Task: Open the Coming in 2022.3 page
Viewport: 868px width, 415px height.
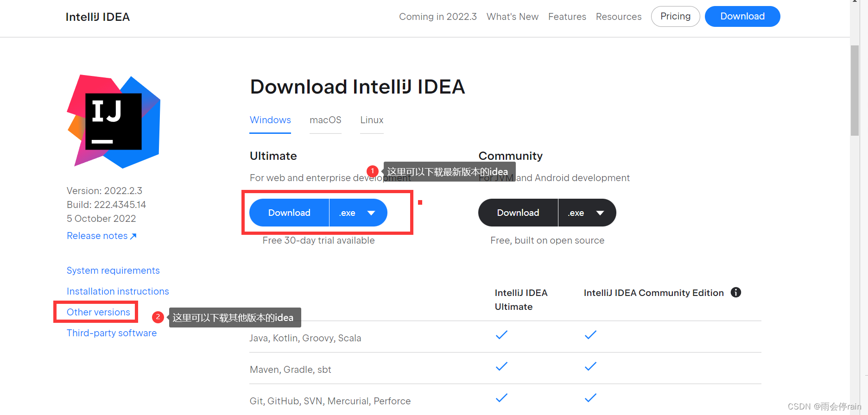Action: pyautogui.click(x=438, y=17)
